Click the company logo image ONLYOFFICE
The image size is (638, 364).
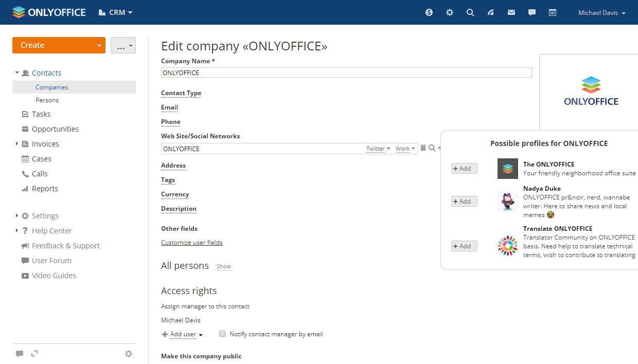[591, 92]
